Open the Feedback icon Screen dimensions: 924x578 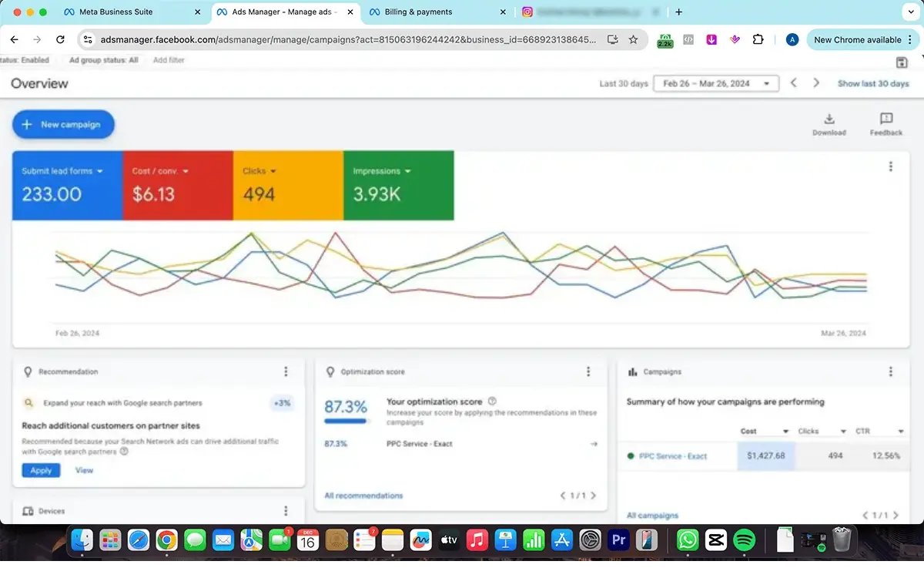(885, 119)
